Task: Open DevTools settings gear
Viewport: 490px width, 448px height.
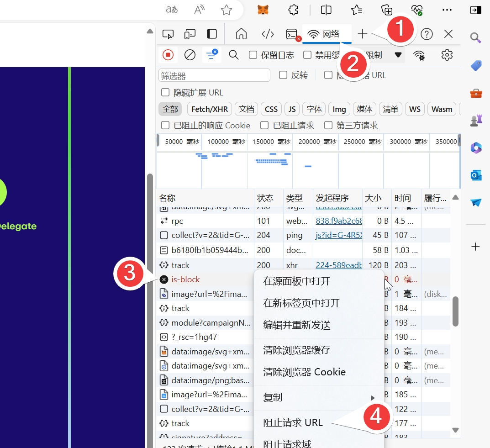Action: 447,55
